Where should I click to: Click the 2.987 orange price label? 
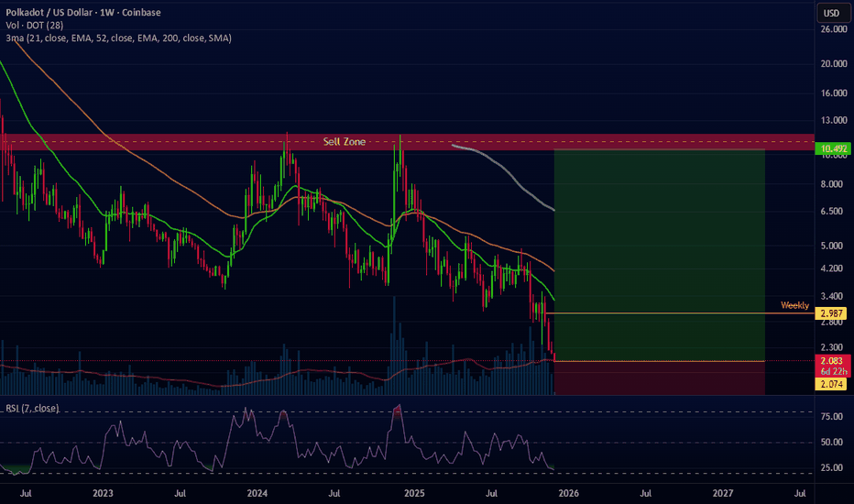(x=833, y=313)
